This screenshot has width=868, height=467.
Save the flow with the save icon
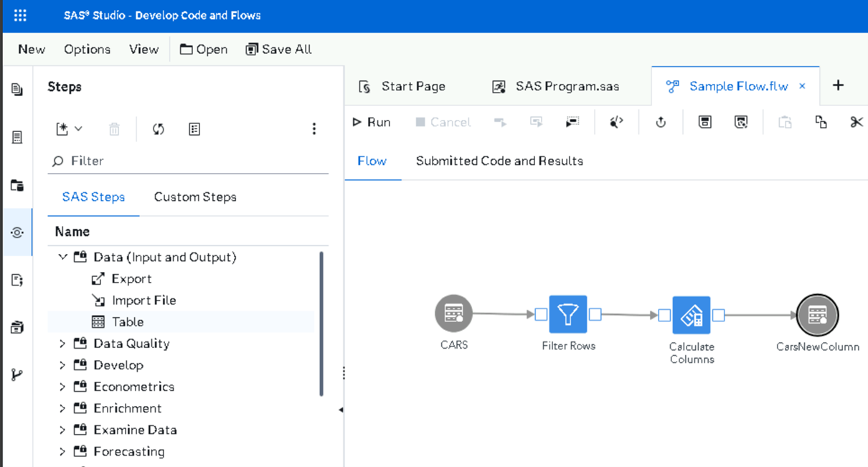[x=705, y=123]
